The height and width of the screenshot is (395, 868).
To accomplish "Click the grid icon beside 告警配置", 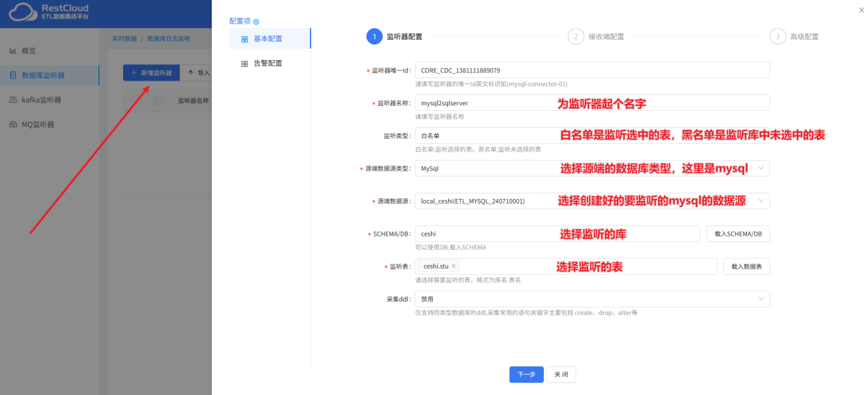I will 244,64.
